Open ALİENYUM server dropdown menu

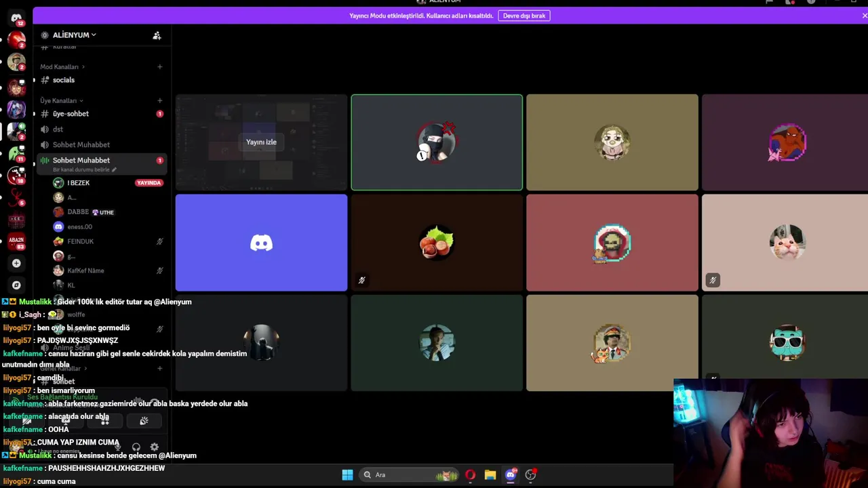(75, 35)
